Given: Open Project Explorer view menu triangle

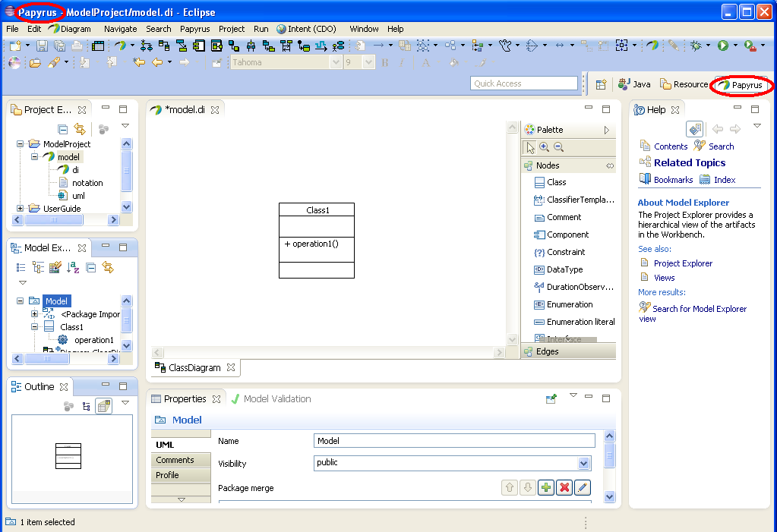Looking at the screenshot, I should coord(125,126).
